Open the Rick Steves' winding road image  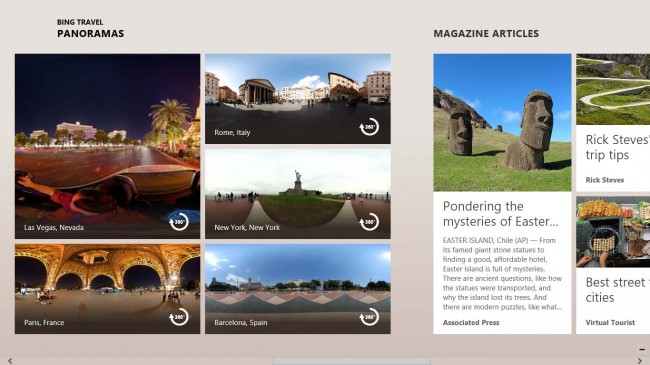[613, 89]
